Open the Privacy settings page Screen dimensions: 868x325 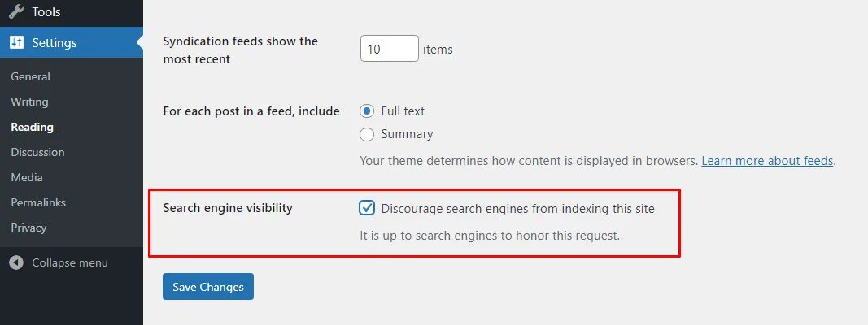pos(28,227)
